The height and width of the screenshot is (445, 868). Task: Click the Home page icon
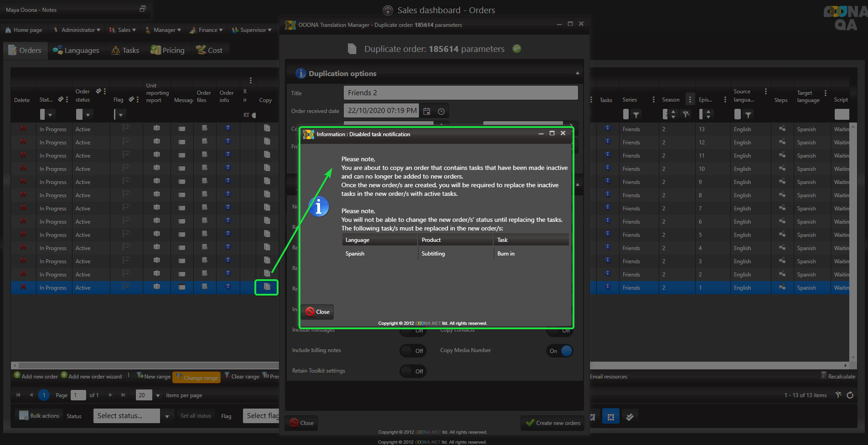point(8,30)
